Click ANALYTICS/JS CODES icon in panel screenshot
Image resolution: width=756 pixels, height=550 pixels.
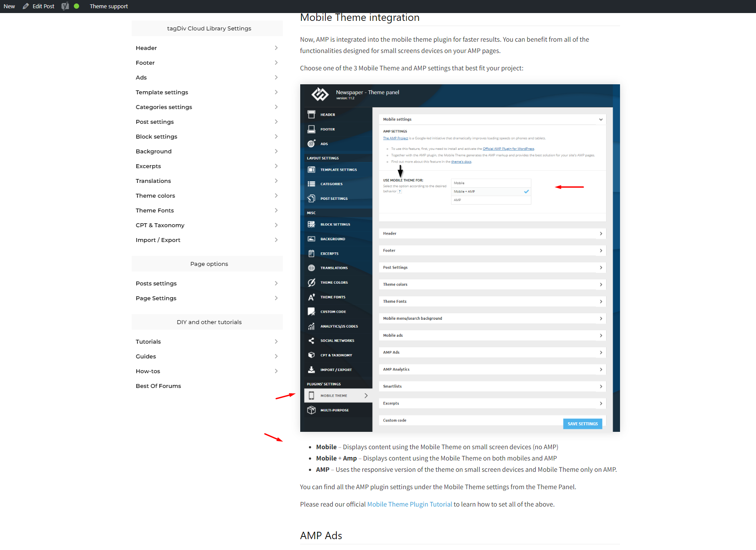pyautogui.click(x=312, y=326)
